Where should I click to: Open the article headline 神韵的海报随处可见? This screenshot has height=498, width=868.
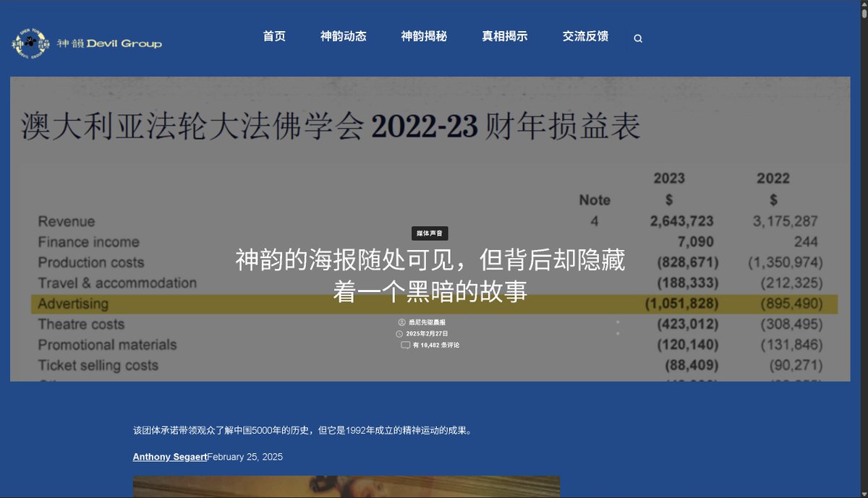click(x=430, y=275)
